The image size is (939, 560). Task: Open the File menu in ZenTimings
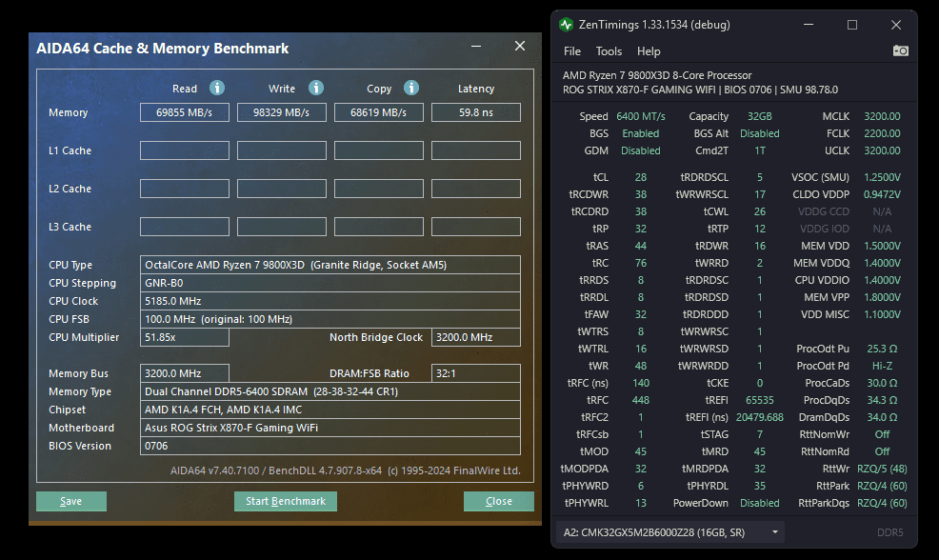pos(572,51)
